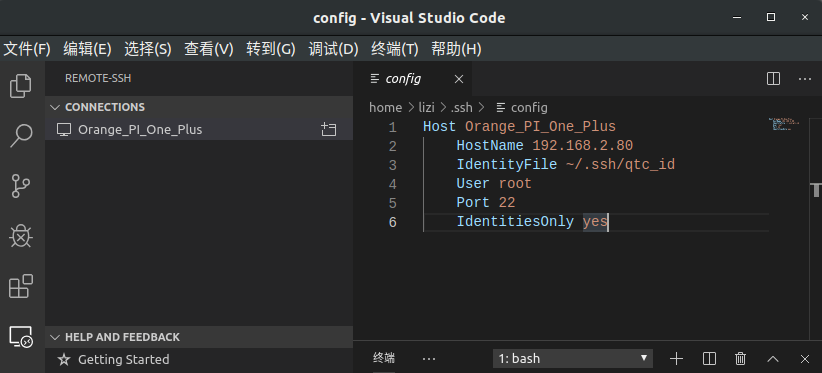Image resolution: width=822 pixels, height=373 pixels.
Task: Open the Debug view in activity bar
Action: (x=21, y=236)
